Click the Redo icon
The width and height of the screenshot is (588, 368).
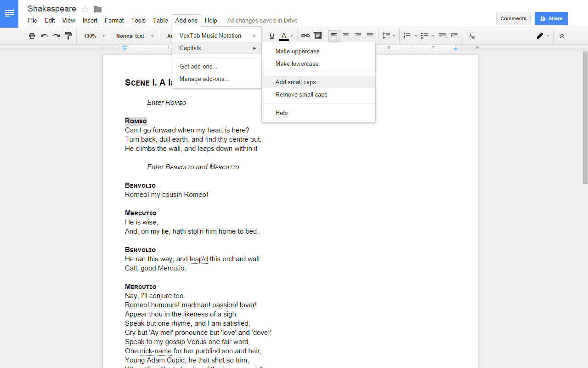pyautogui.click(x=56, y=36)
